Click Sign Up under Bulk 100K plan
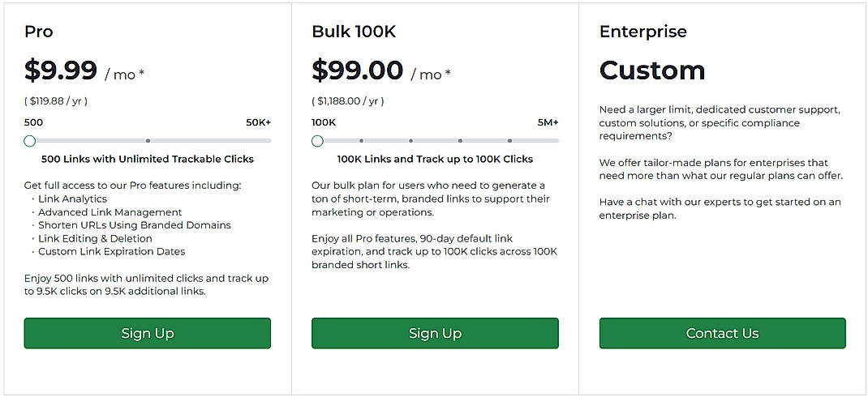The height and width of the screenshot is (397, 868). click(x=435, y=333)
